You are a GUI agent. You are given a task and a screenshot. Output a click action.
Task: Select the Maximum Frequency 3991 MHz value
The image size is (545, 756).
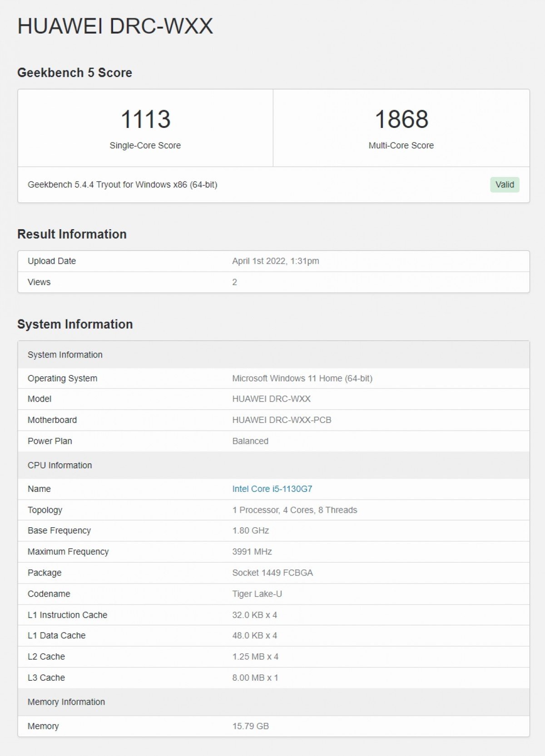[x=252, y=552]
